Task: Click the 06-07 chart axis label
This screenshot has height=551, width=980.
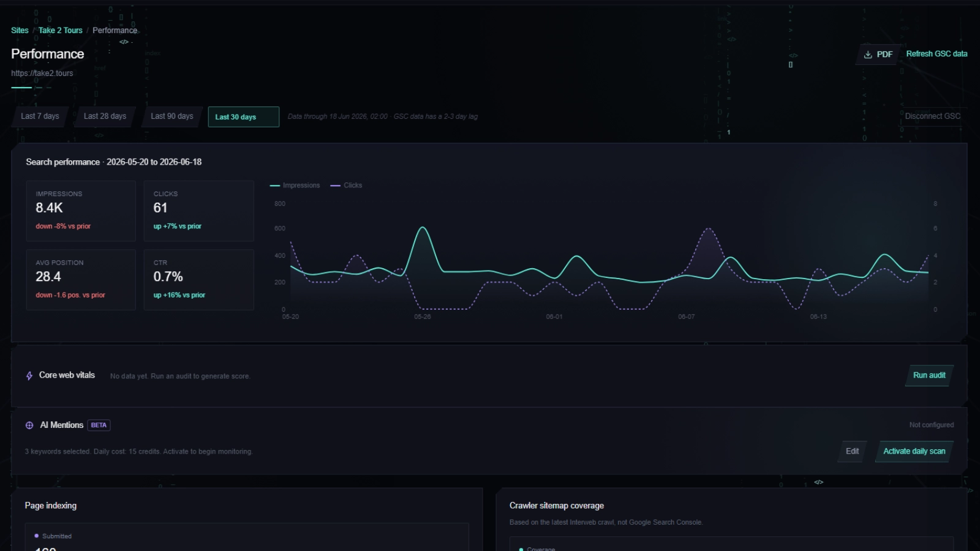Action: point(687,317)
